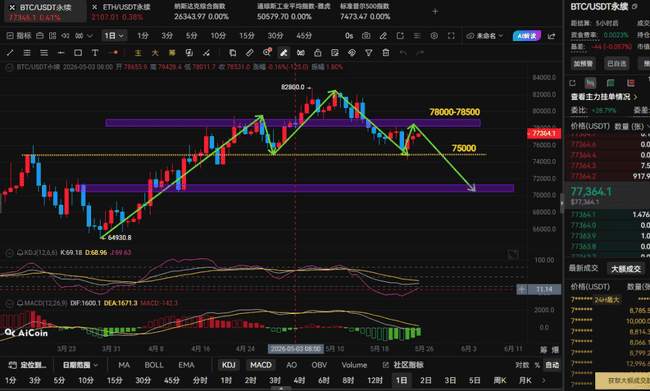Toggle the KDJ indicator
Viewport: 650px width, 391px height.
point(228,365)
